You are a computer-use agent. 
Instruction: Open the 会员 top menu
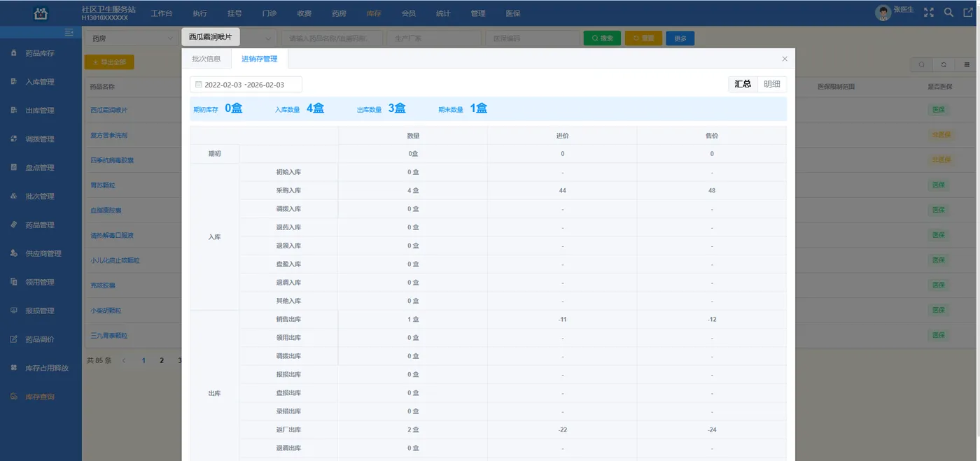pos(409,13)
